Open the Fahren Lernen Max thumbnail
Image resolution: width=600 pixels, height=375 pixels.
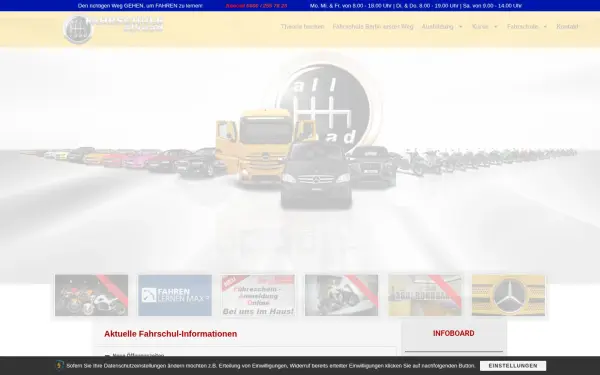click(175, 295)
